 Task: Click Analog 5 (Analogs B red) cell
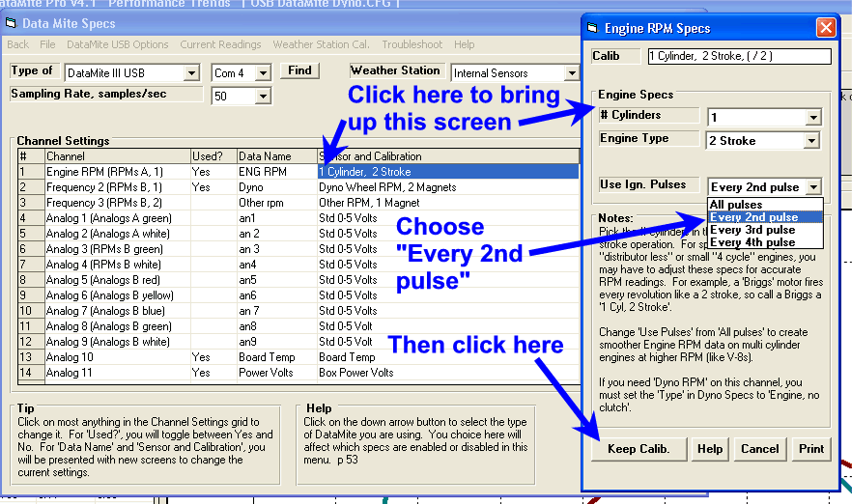pos(118,280)
